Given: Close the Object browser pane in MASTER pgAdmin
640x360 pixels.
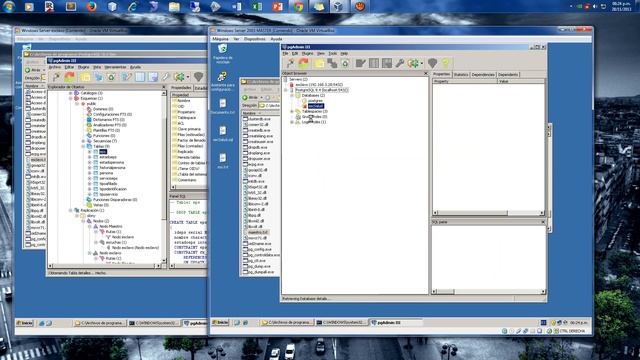Looking at the screenshot, I should 425,73.
